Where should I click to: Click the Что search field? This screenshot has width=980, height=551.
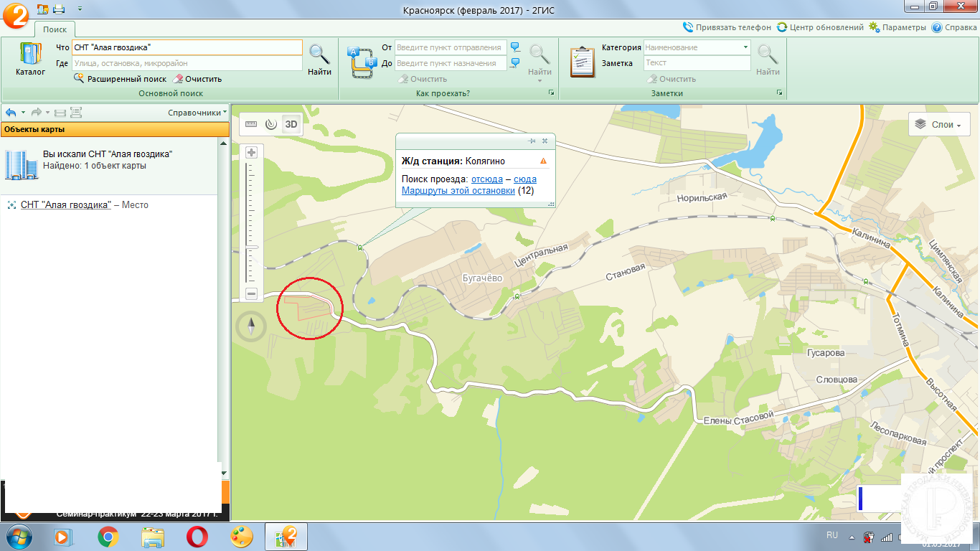click(187, 47)
